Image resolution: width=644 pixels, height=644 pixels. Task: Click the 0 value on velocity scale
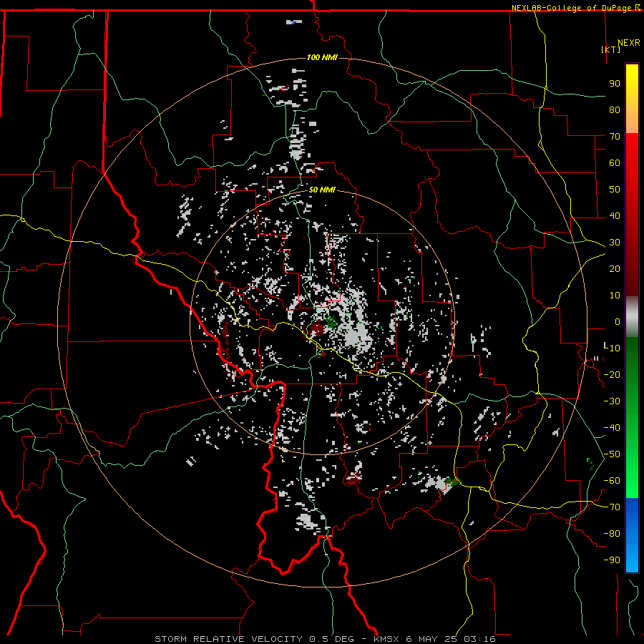point(618,321)
